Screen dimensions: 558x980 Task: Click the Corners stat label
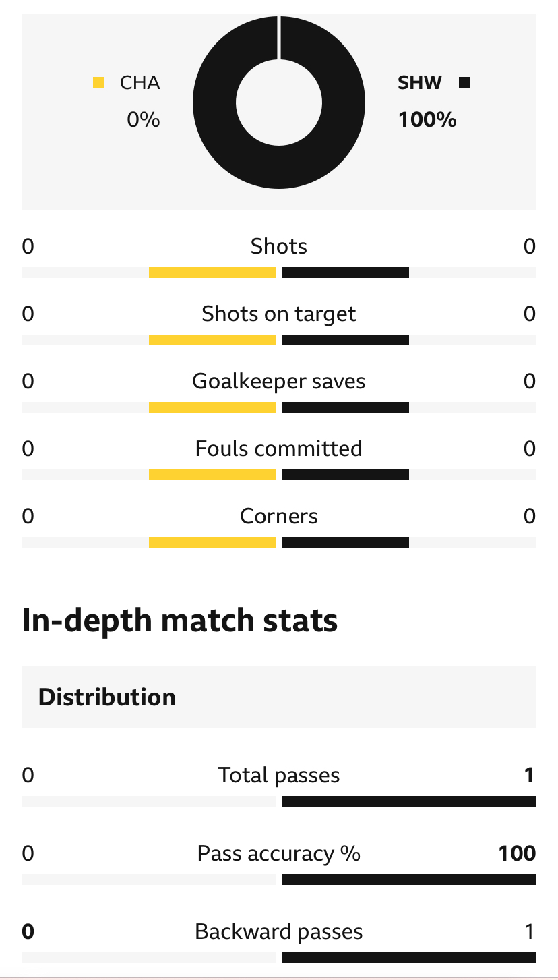[279, 516]
